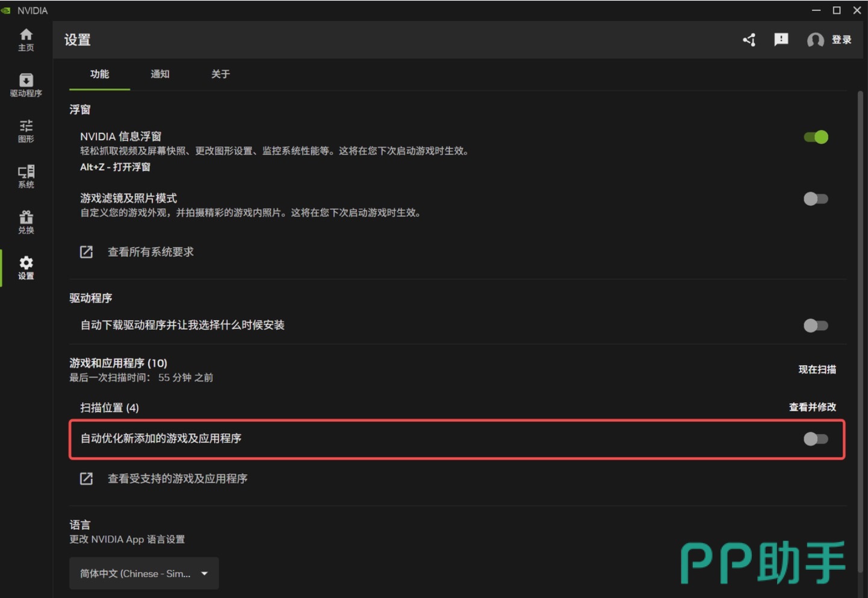Image resolution: width=868 pixels, height=598 pixels.
Task: Open the 主页 home icon in sidebar
Action: pyautogui.click(x=26, y=40)
